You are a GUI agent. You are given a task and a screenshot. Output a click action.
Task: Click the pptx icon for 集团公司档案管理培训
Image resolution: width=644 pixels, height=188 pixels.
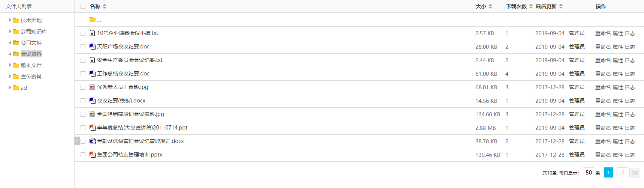[x=92, y=155]
